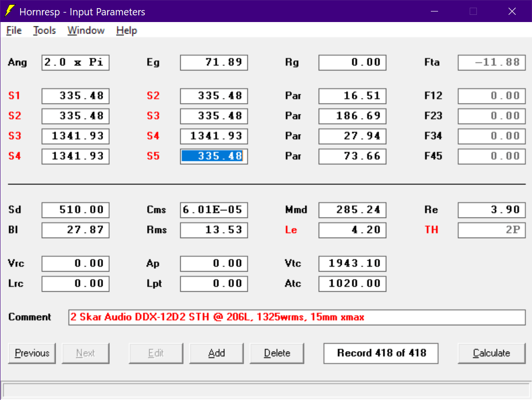Click the Par field with 73.66
This screenshot has height=400, width=532.
(x=352, y=156)
